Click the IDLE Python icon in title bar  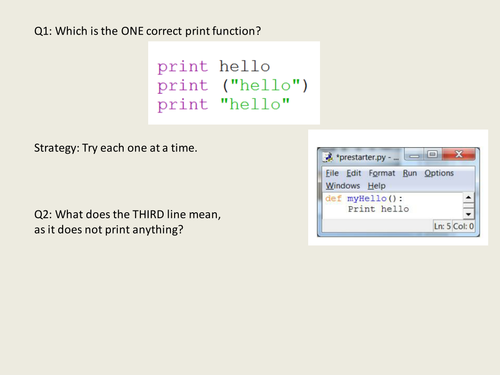328,157
